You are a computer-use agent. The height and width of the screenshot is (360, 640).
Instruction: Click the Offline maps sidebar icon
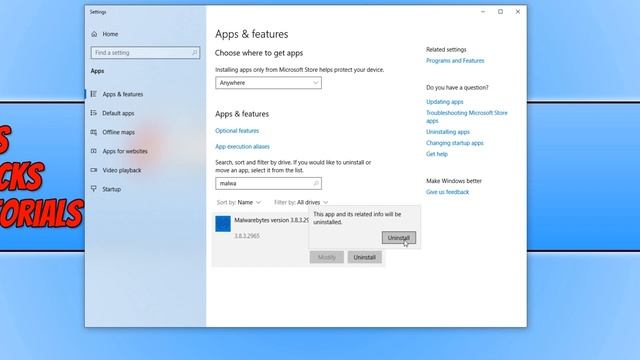(x=93, y=132)
